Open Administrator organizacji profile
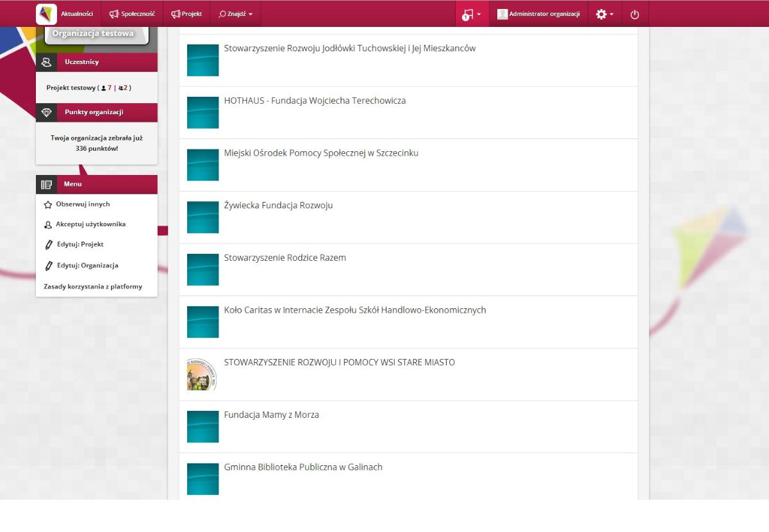Image resolution: width=769 pixels, height=532 pixels. click(538, 14)
